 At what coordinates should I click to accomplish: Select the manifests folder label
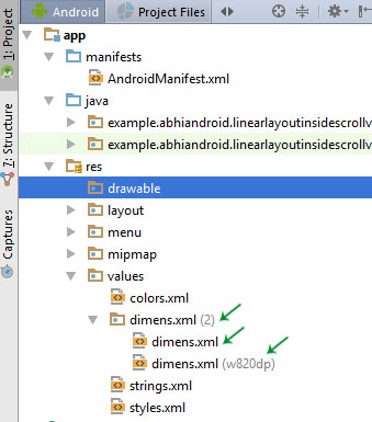(114, 57)
